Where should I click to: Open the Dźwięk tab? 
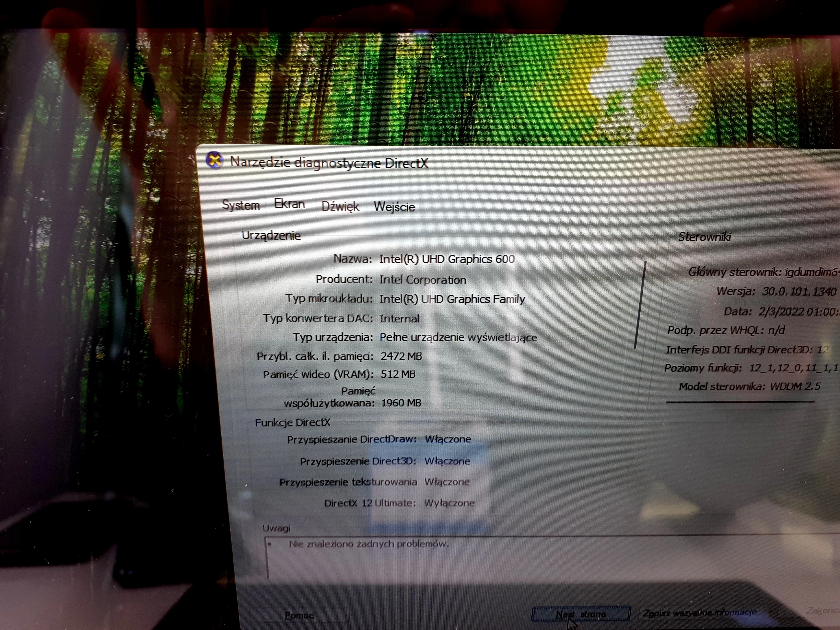340,206
